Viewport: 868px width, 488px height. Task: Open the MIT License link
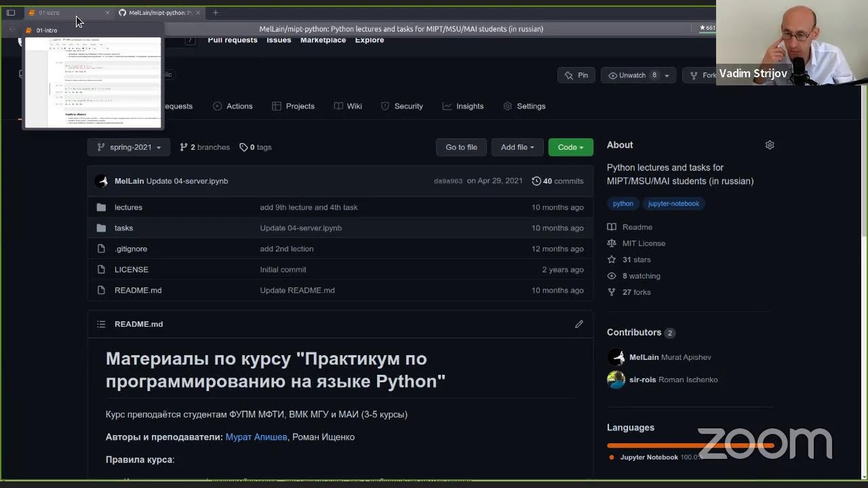coord(637,243)
